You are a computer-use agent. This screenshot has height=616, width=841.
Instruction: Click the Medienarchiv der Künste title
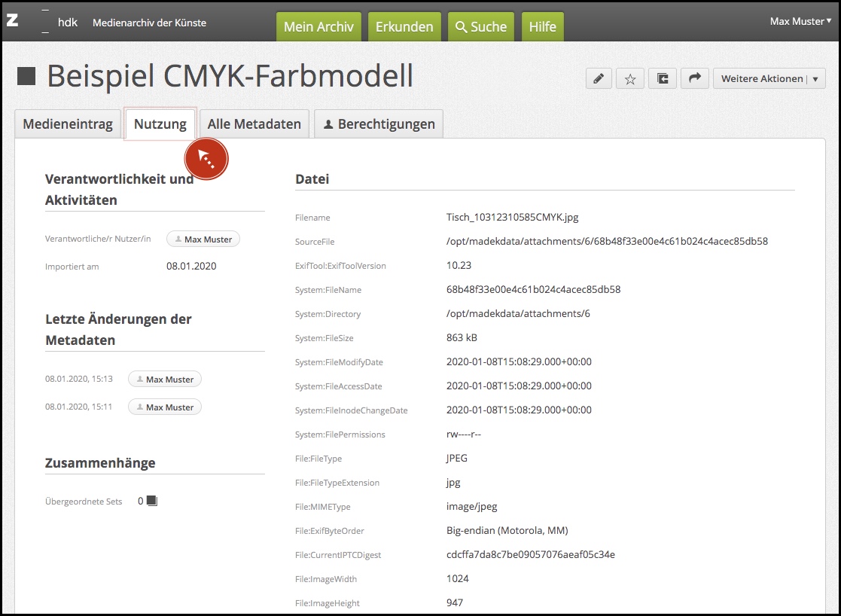pyautogui.click(x=149, y=23)
